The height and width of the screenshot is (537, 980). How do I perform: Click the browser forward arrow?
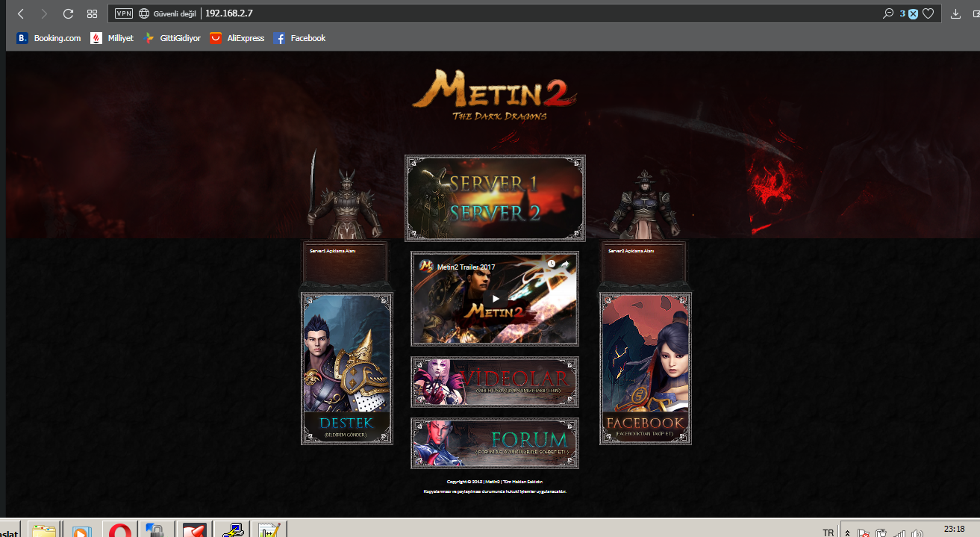(44, 13)
